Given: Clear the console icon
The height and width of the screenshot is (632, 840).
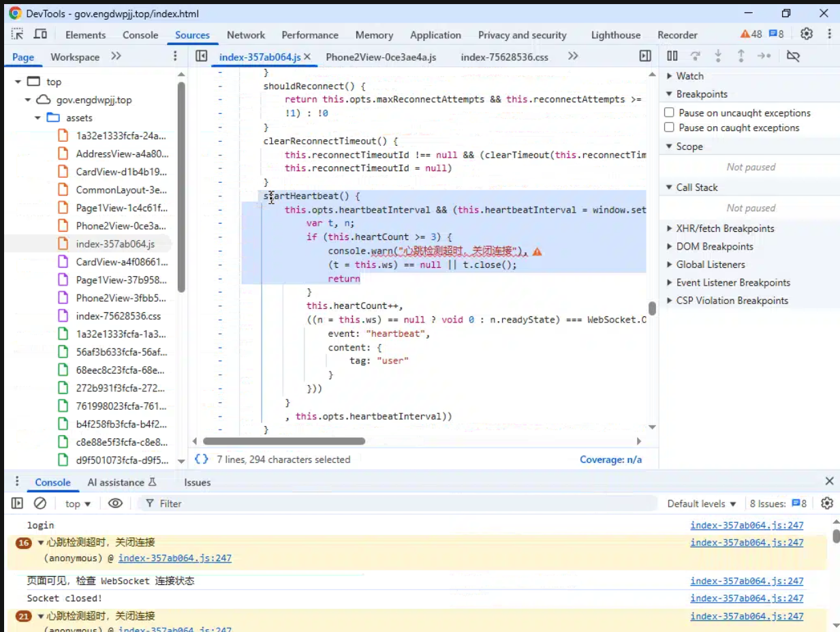Looking at the screenshot, I should [x=40, y=503].
